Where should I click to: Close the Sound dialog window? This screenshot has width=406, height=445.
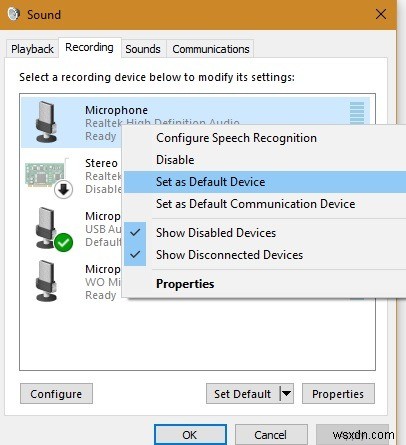click(381, 14)
